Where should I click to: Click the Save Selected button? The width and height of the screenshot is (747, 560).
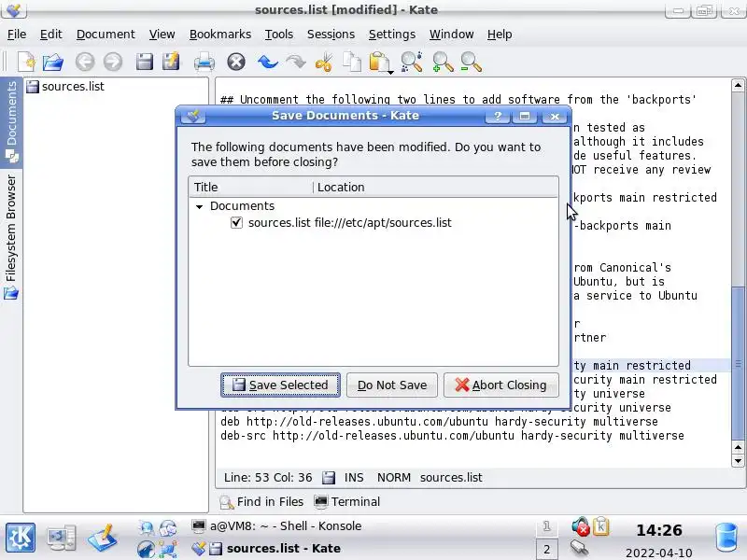[x=281, y=385]
